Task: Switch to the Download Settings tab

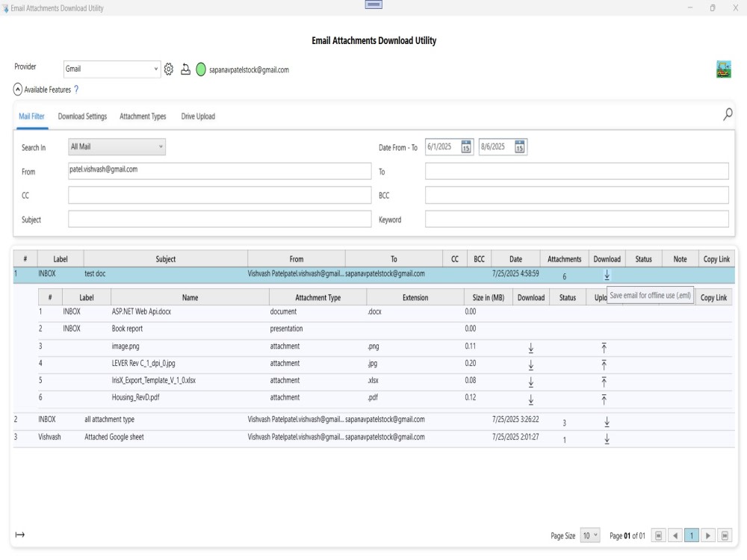Action: [82, 116]
